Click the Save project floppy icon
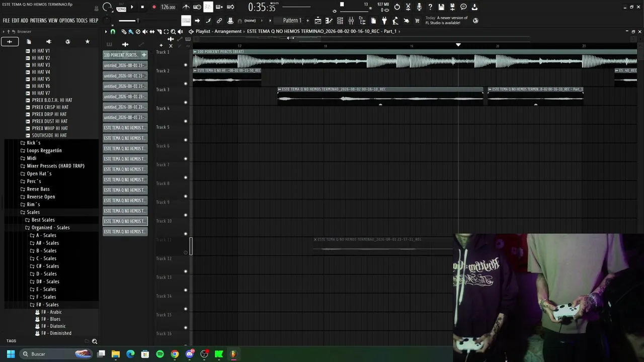Screen dimensions: 644x362 [x=441, y=7]
